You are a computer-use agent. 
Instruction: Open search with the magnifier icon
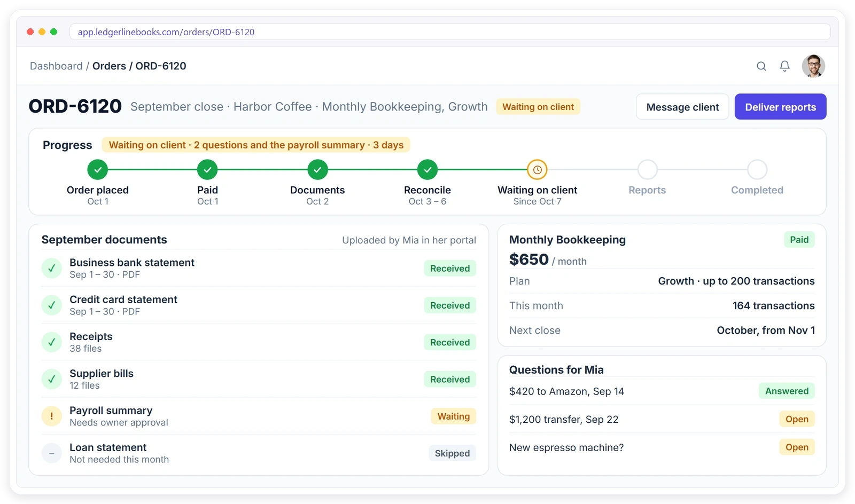pos(761,66)
